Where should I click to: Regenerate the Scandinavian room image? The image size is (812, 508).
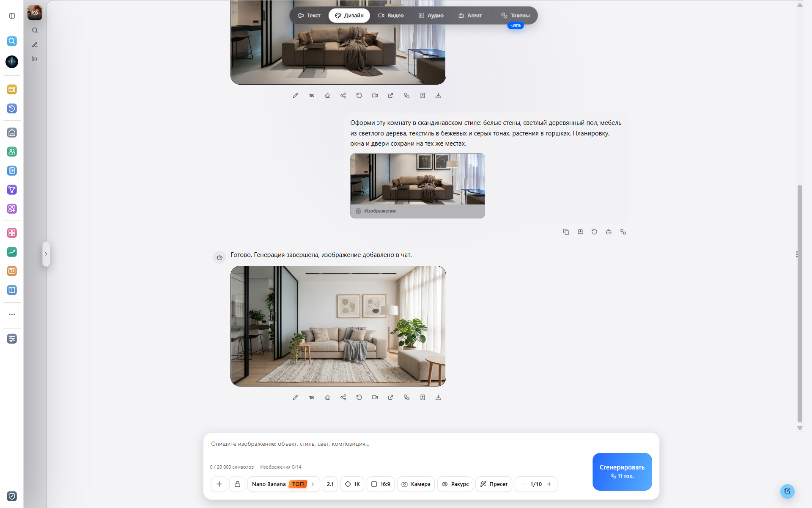(x=359, y=397)
